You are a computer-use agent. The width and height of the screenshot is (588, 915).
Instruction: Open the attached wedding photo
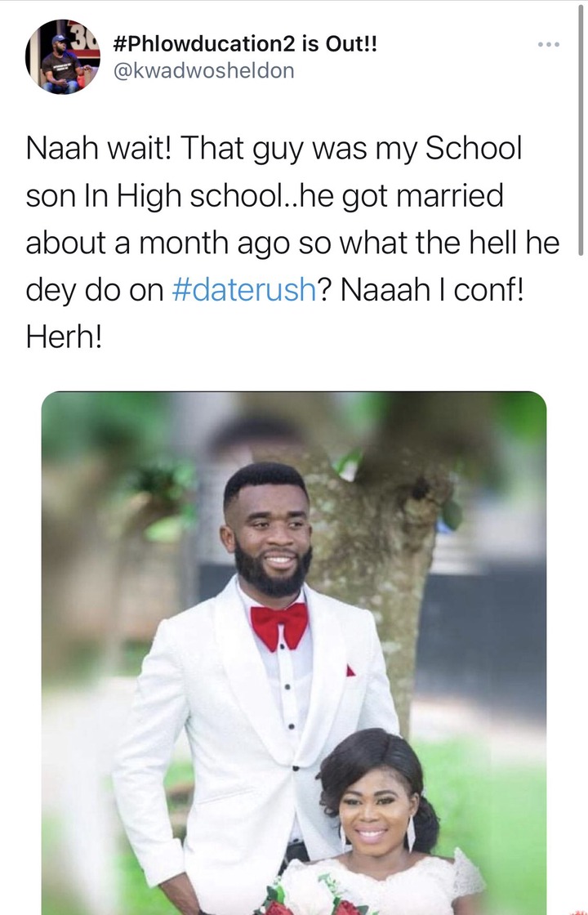click(x=294, y=653)
